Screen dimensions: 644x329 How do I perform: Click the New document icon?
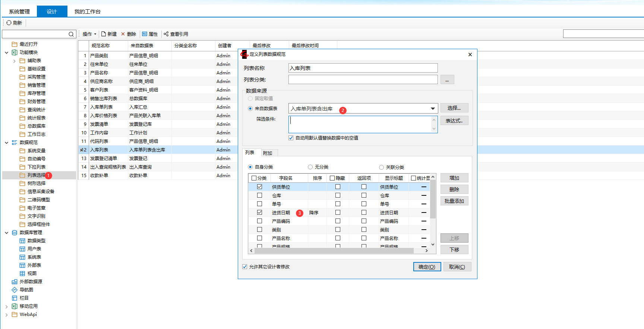coord(104,34)
